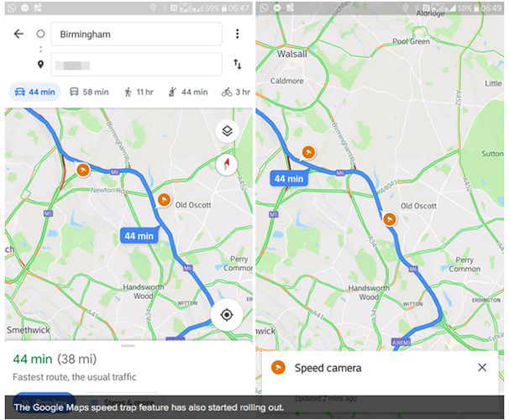Open the map layers button
The image size is (509, 420).
pos(227,131)
